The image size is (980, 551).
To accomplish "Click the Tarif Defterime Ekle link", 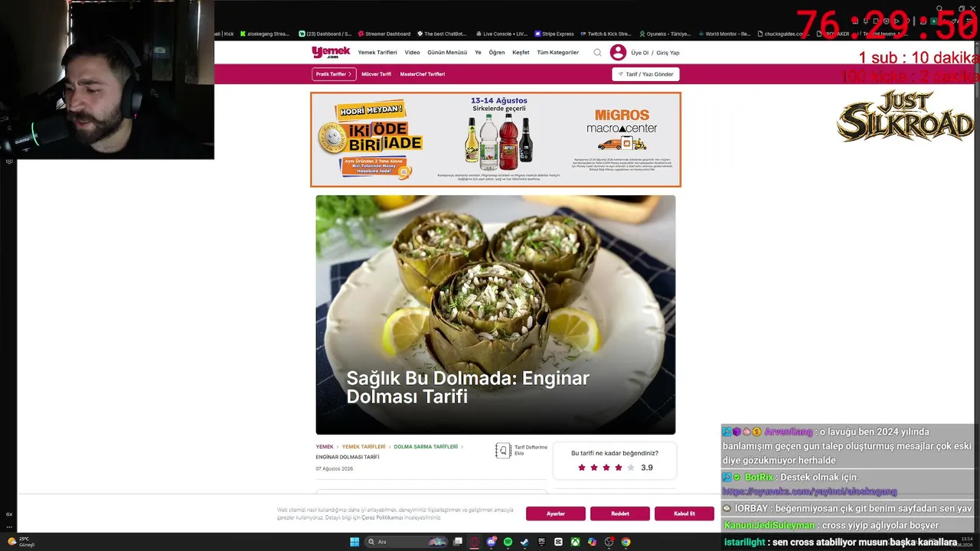I will [531, 450].
